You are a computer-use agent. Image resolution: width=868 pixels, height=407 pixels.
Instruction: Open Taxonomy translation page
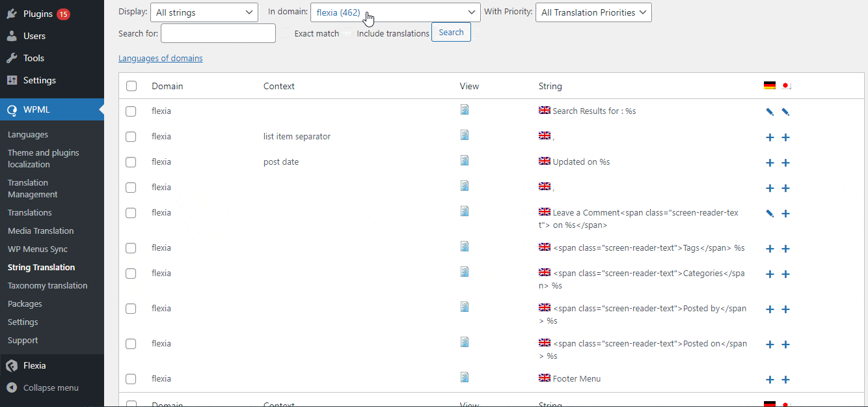tap(47, 286)
